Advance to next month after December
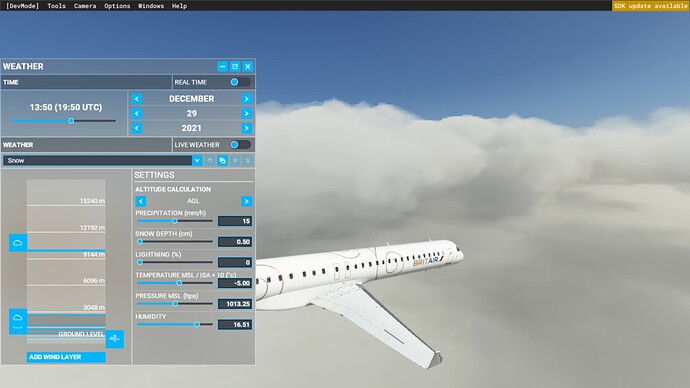Image resolution: width=690 pixels, height=388 pixels. (x=246, y=99)
